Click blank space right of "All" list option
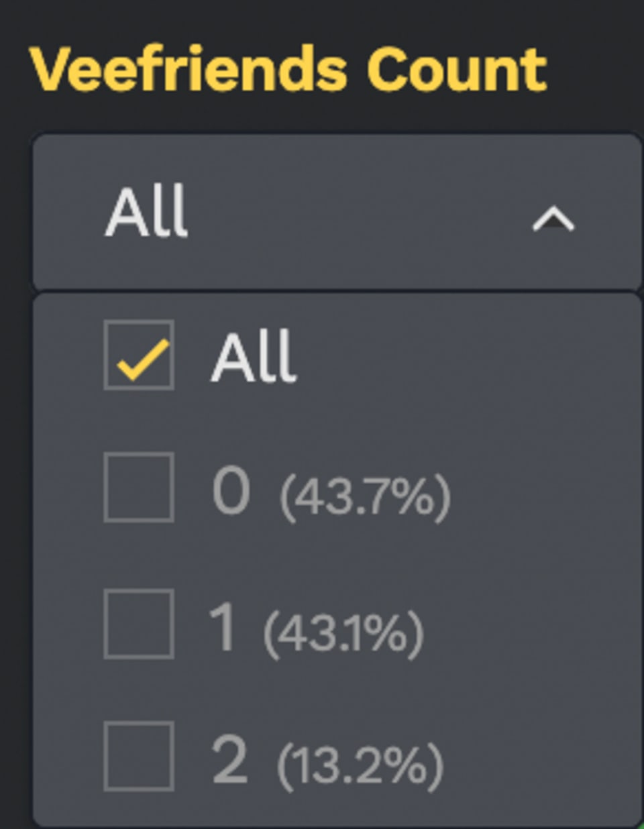 (470, 356)
